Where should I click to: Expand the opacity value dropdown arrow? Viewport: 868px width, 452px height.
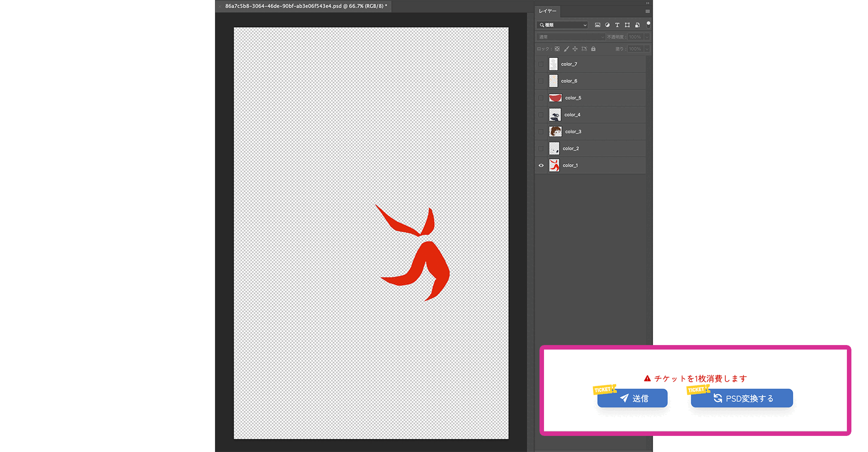tap(646, 37)
